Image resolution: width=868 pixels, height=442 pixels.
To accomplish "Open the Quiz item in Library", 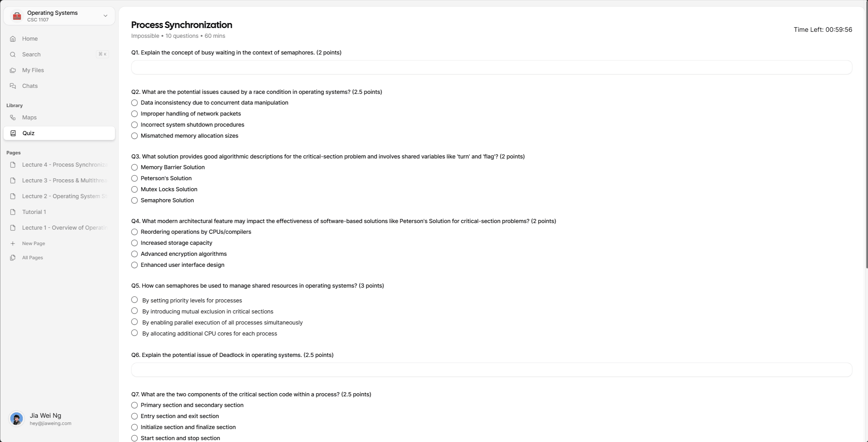I will coord(59,133).
